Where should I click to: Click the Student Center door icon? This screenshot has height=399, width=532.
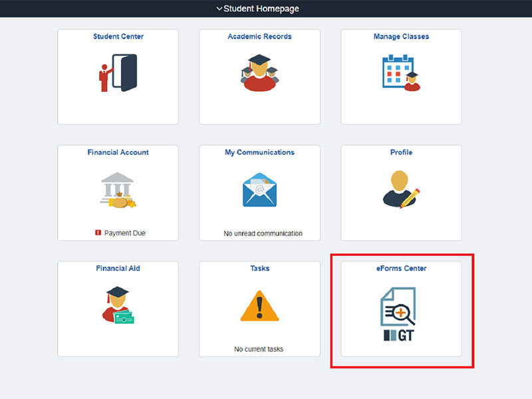tap(118, 73)
